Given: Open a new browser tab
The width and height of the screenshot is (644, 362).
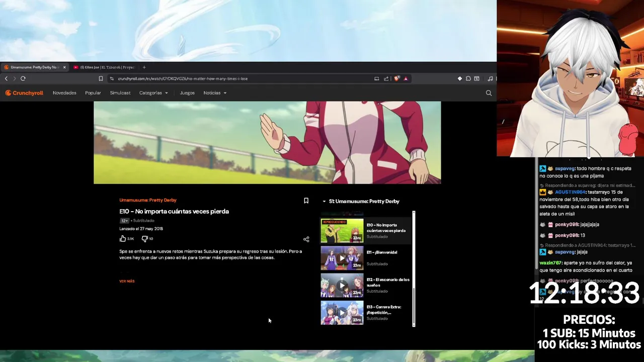Looking at the screenshot, I should (x=144, y=67).
